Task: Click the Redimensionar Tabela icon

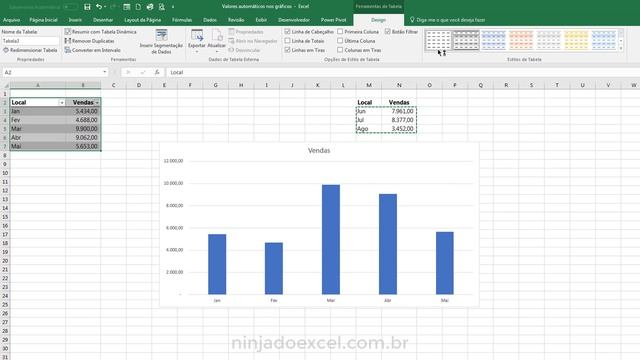Action: tap(6, 50)
